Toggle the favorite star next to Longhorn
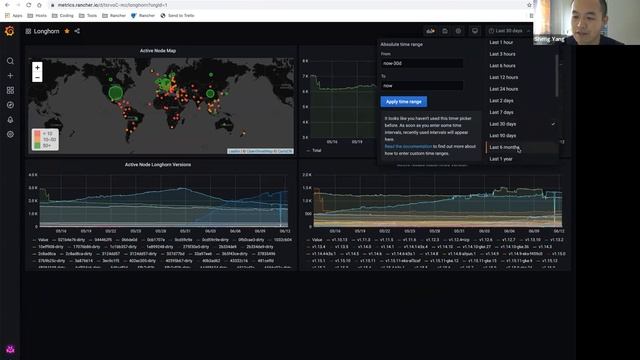The height and width of the screenshot is (360, 640). coord(67,31)
